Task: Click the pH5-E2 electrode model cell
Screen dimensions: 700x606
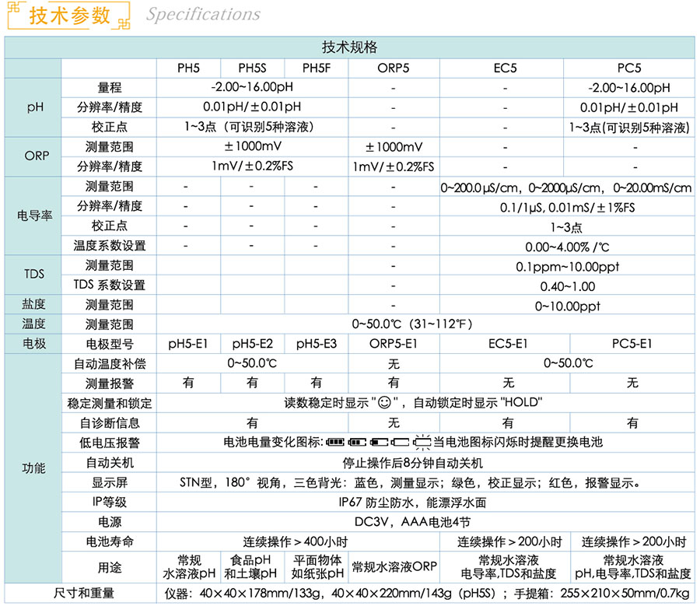Action: [x=252, y=344]
